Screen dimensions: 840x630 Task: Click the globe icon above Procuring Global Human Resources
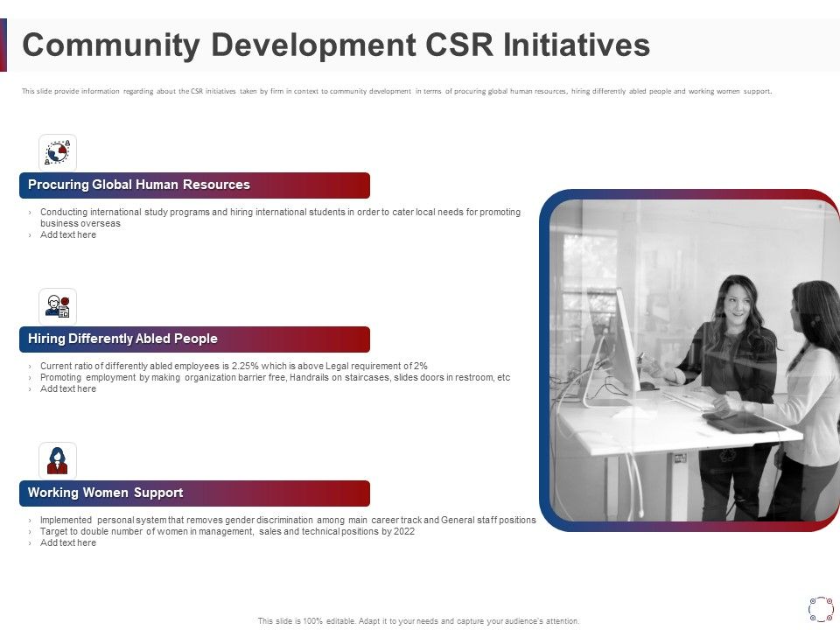point(58,152)
